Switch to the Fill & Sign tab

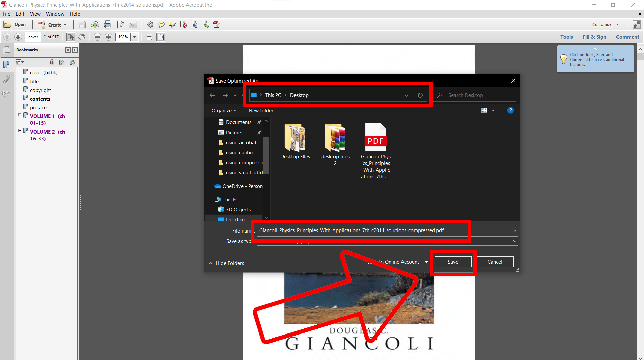(x=594, y=37)
